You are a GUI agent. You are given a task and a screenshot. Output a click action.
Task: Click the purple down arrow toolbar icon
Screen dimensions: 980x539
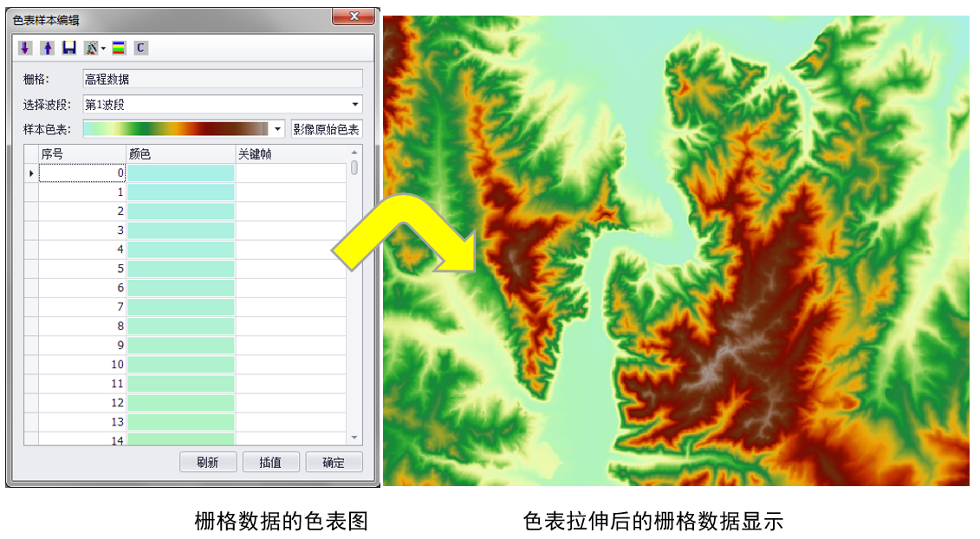click(x=25, y=48)
